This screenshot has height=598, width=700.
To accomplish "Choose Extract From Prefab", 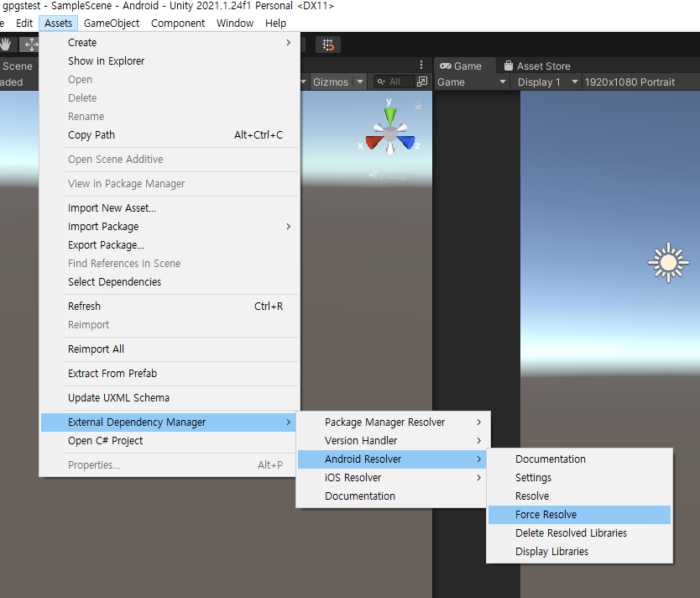I will pos(170,374).
